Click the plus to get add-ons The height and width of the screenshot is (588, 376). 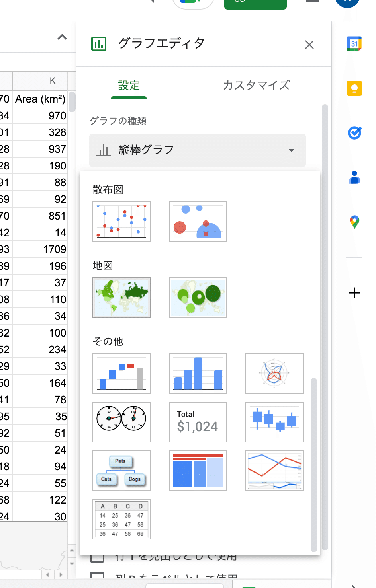[x=354, y=293]
